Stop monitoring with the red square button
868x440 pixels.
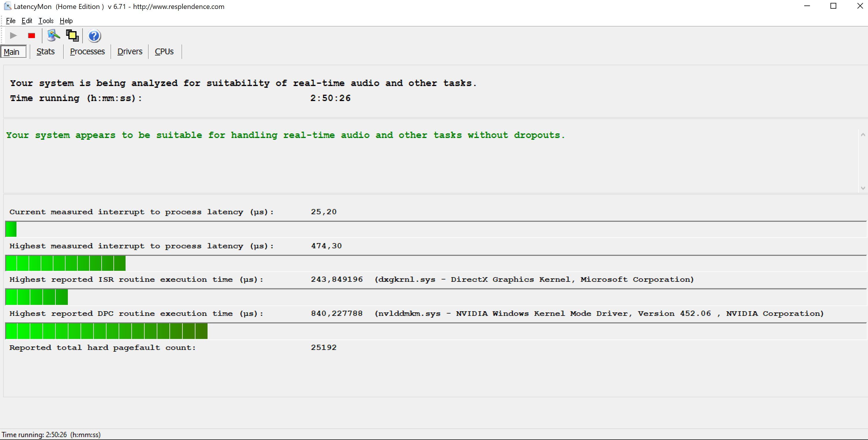pos(32,36)
